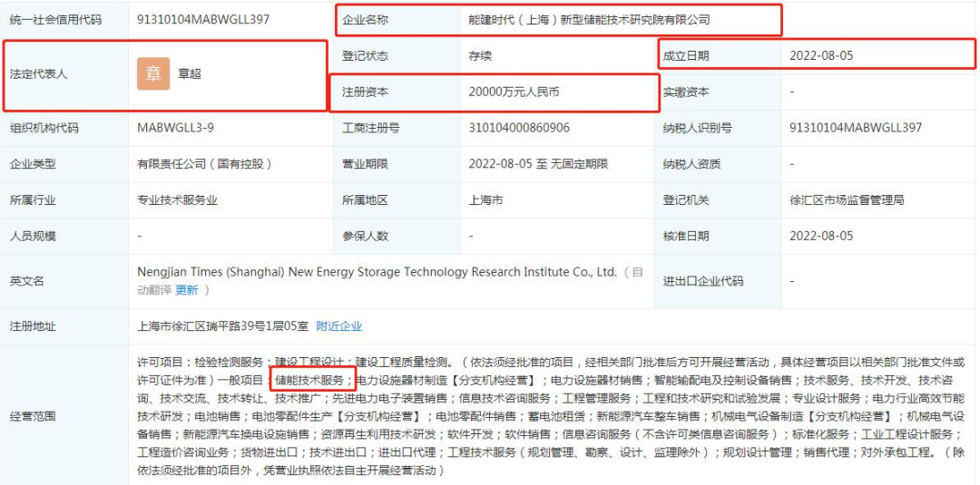
Task: Select registered address 上海市徐汇区瑞平路39号1层05室
Action: (222, 325)
